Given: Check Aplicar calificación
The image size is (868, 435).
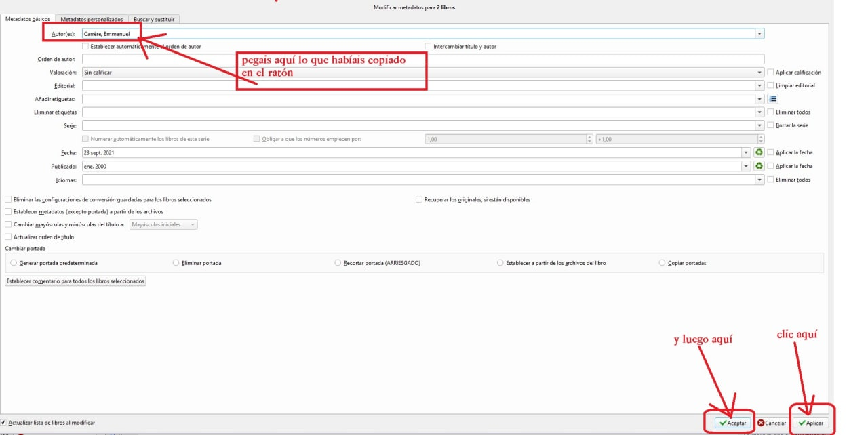Looking at the screenshot, I should 794,72.
